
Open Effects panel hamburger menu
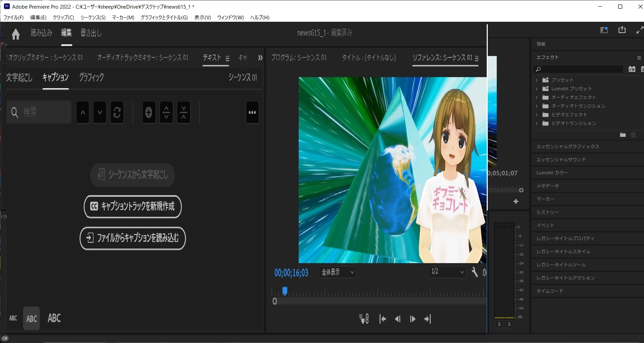(x=639, y=58)
